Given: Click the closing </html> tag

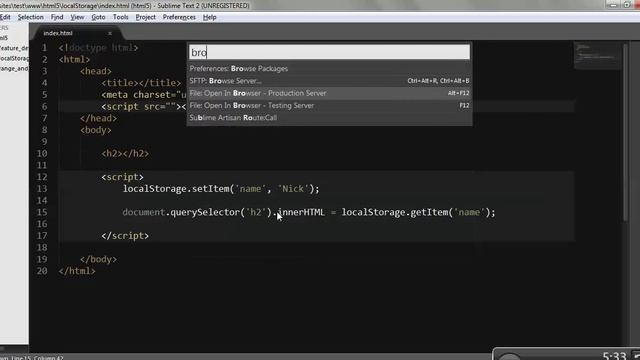Looking at the screenshot, I should (x=77, y=271).
